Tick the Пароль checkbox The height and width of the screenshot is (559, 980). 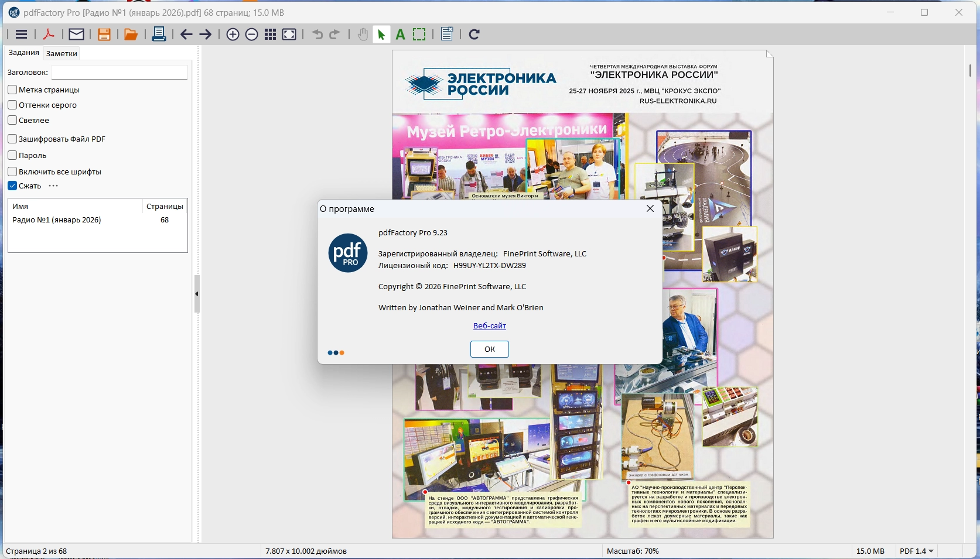pos(12,155)
